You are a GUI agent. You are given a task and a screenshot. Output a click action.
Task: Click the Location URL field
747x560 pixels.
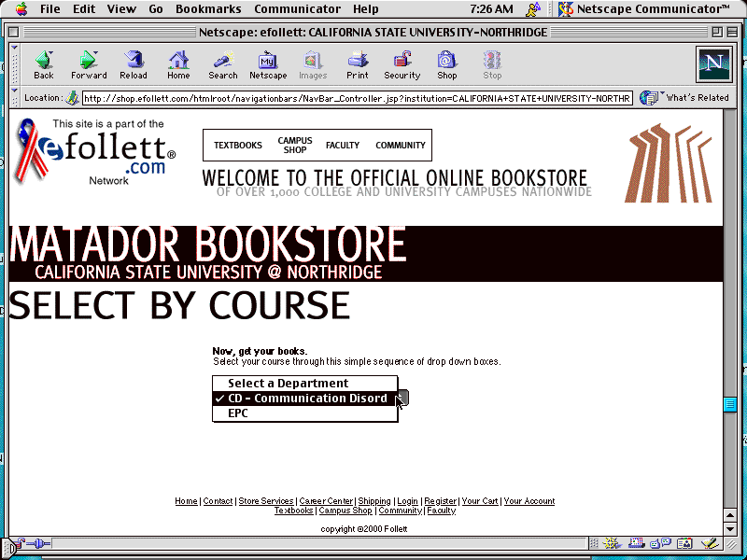(358, 99)
